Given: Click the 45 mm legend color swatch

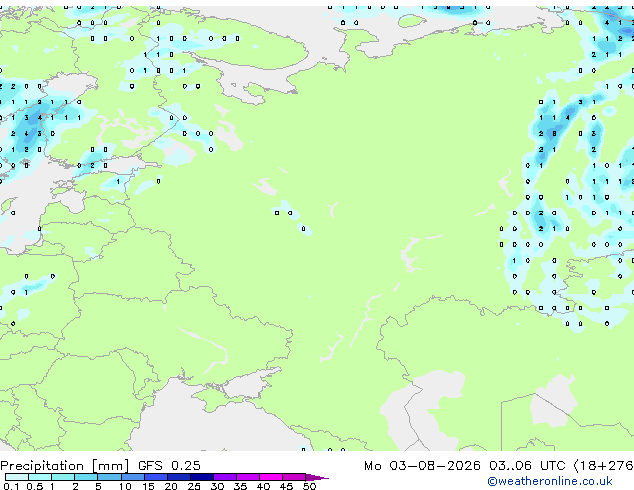Looking at the screenshot, I should (294, 477).
